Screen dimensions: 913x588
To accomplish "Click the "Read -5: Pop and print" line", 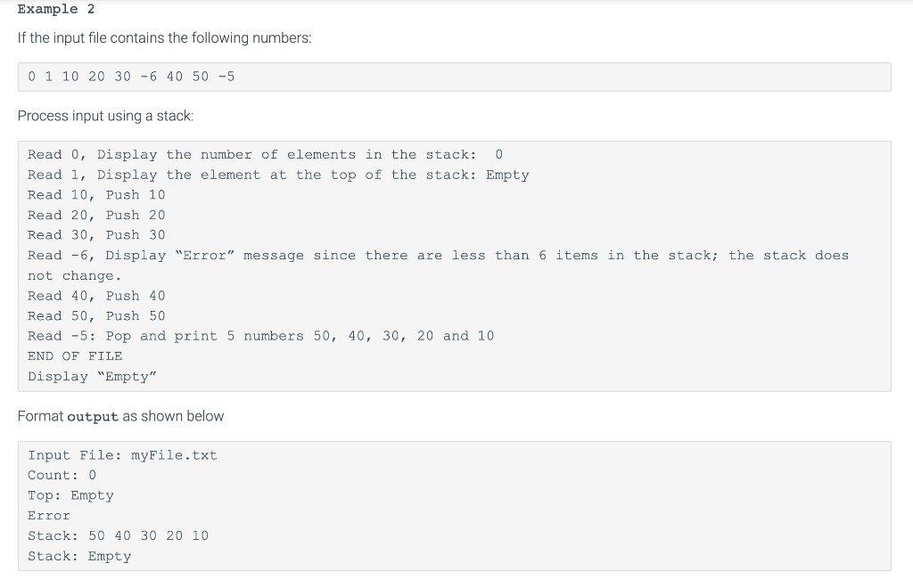I will (x=261, y=336).
